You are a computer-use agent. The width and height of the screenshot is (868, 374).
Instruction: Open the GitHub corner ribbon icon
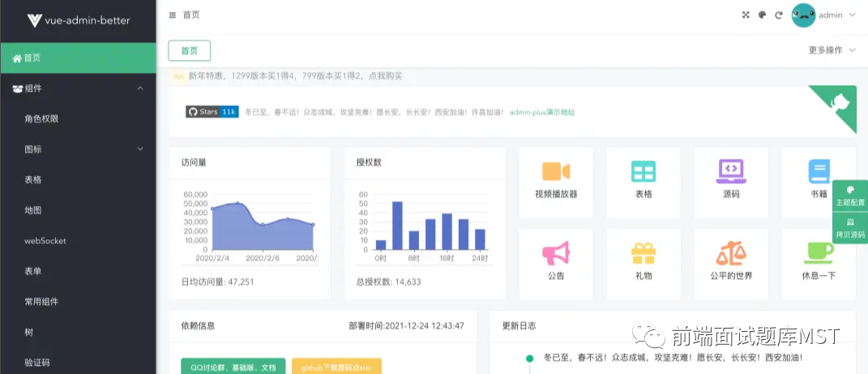click(838, 104)
